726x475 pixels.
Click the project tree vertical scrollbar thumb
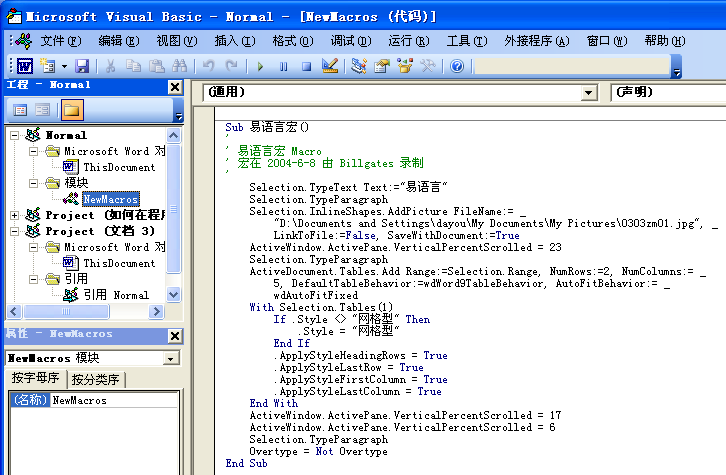pyautogui.click(x=173, y=208)
